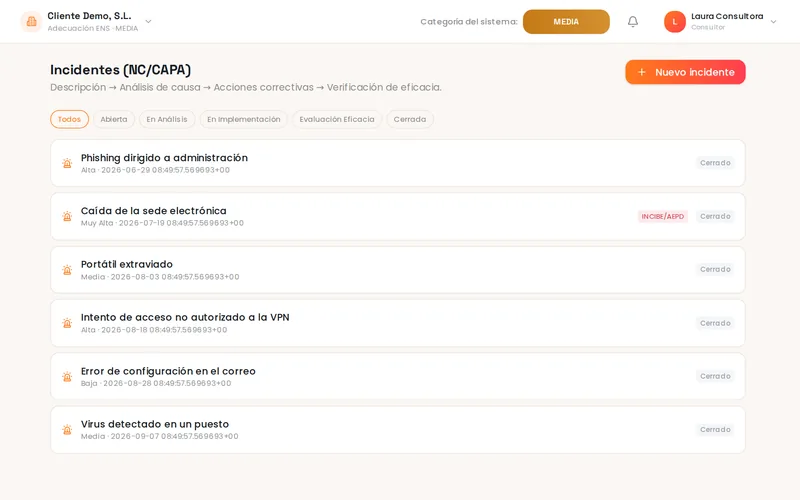Click date text Media · 2026-09-07
This screenshot has height=500, width=800.
160,436
